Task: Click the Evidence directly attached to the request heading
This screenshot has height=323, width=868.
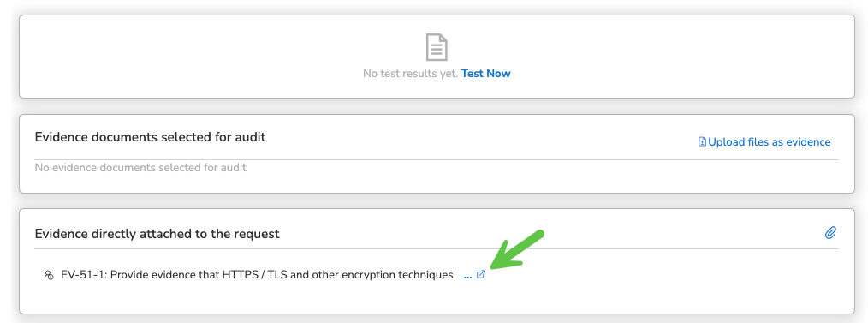Action: point(158,234)
